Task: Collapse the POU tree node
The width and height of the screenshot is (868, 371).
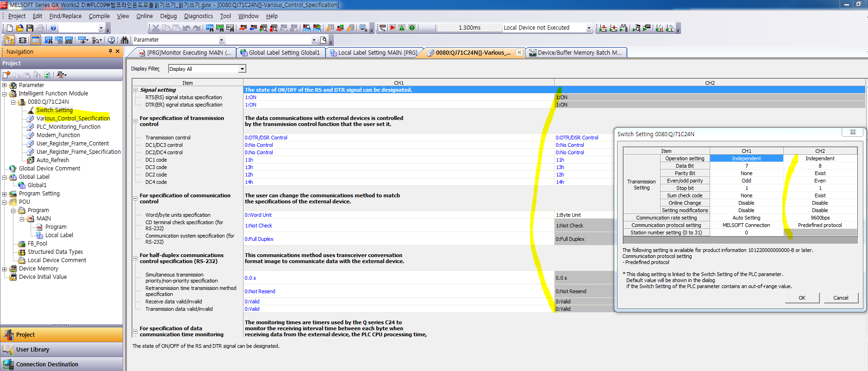Action: [x=5, y=202]
